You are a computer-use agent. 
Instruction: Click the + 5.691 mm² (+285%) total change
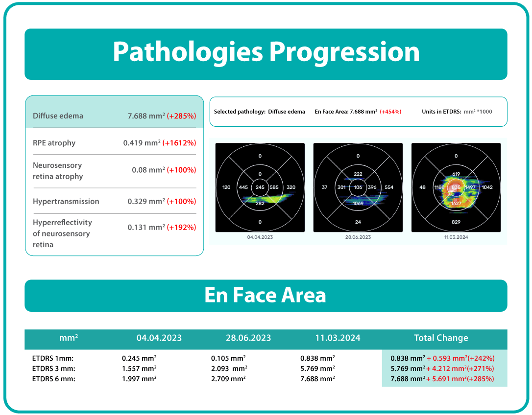tap(460, 379)
